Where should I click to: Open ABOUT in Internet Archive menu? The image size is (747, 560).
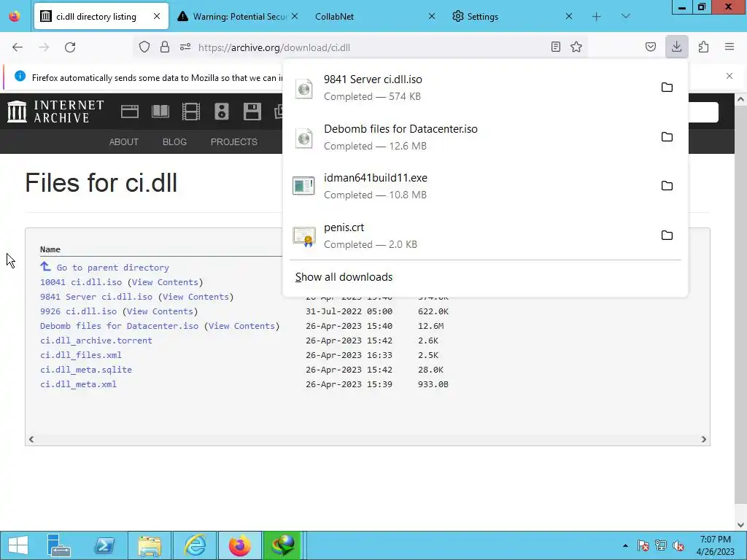tap(124, 142)
